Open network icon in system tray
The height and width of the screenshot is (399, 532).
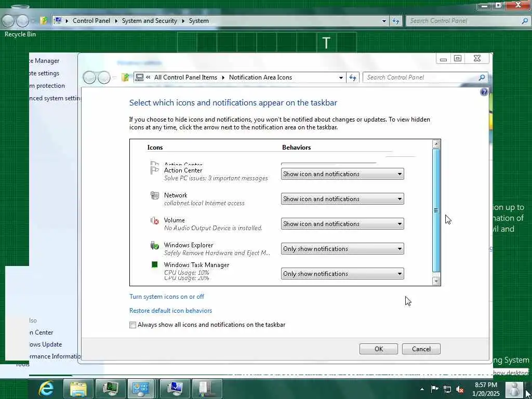[x=447, y=390]
